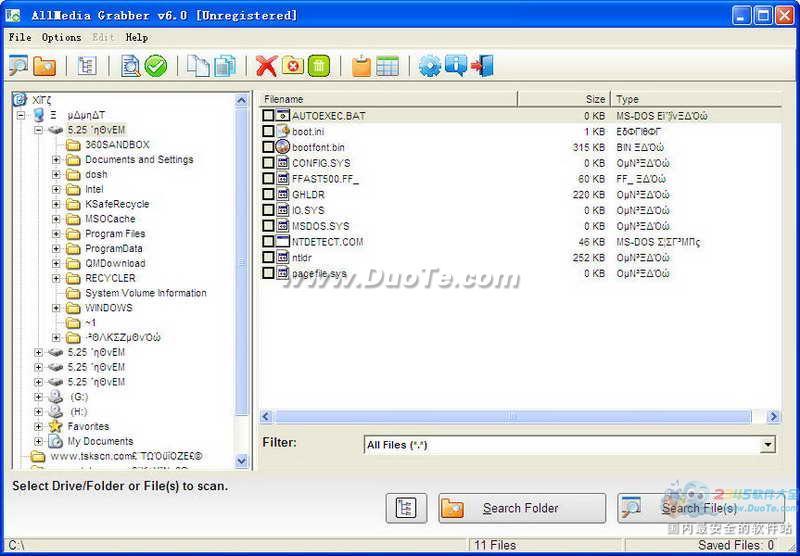Open the Options menu
The width and height of the screenshot is (800, 556).
pyautogui.click(x=61, y=37)
